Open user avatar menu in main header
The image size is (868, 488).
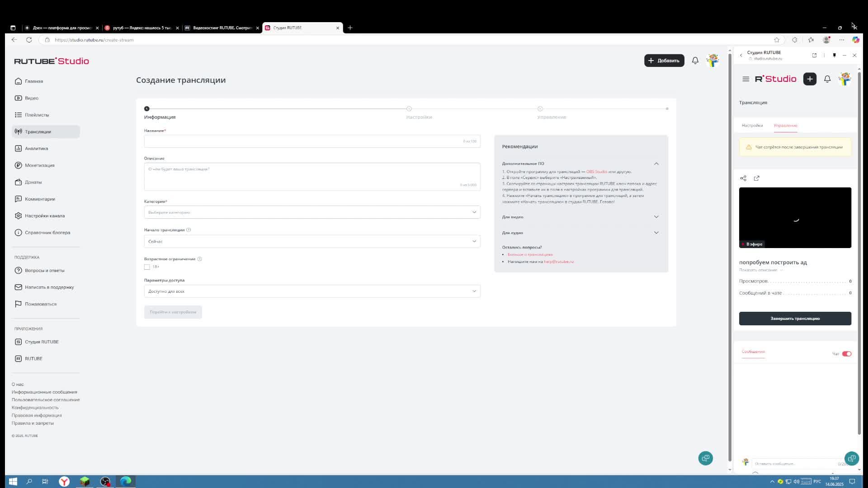(713, 61)
